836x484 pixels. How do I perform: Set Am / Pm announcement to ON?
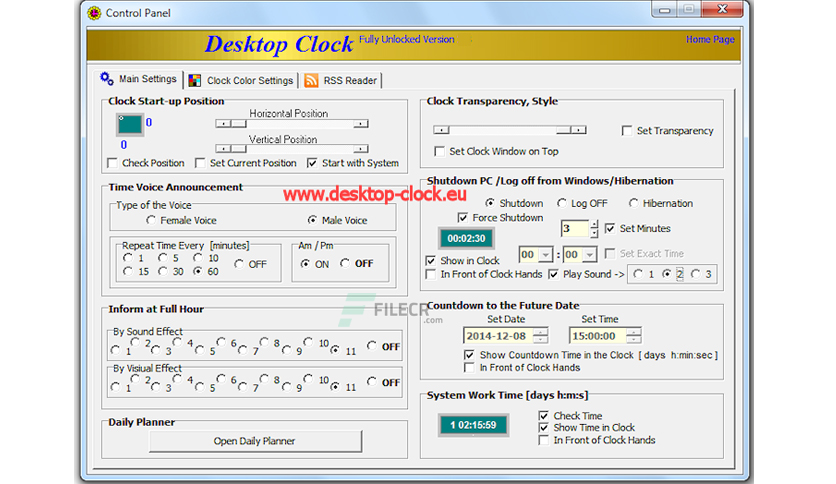tap(305, 264)
